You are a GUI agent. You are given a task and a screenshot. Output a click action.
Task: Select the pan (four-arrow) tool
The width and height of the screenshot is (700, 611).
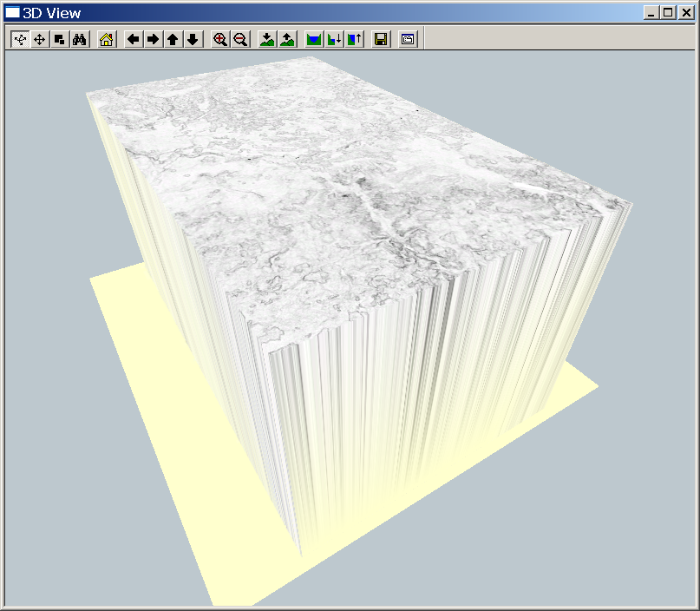[x=40, y=39]
